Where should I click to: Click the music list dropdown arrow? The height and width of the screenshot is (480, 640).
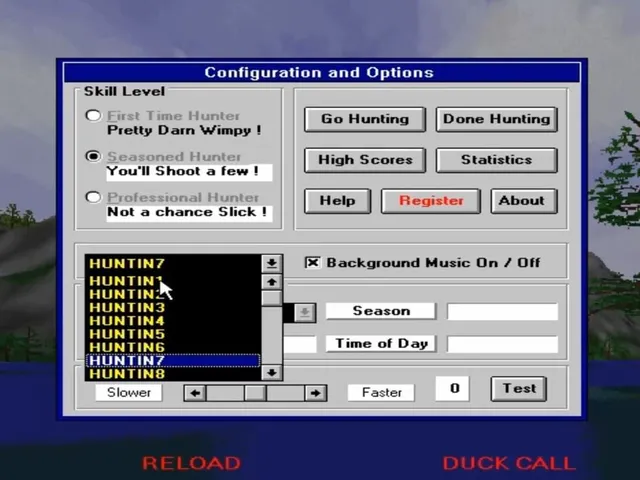[272, 263]
